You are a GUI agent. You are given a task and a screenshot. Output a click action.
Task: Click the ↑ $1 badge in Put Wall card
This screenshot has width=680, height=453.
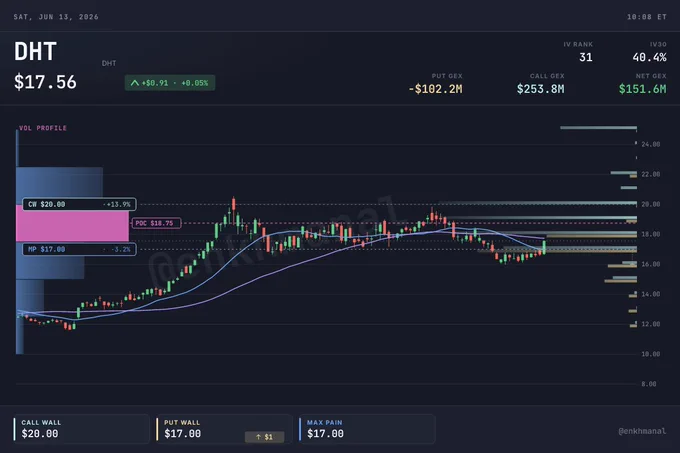[265, 437]
